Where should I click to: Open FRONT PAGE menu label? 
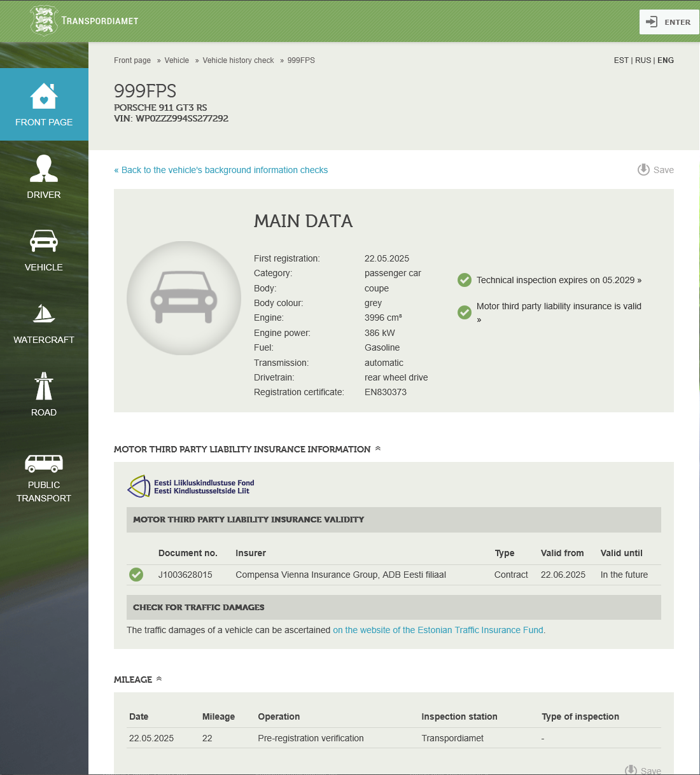click(44, 122)
